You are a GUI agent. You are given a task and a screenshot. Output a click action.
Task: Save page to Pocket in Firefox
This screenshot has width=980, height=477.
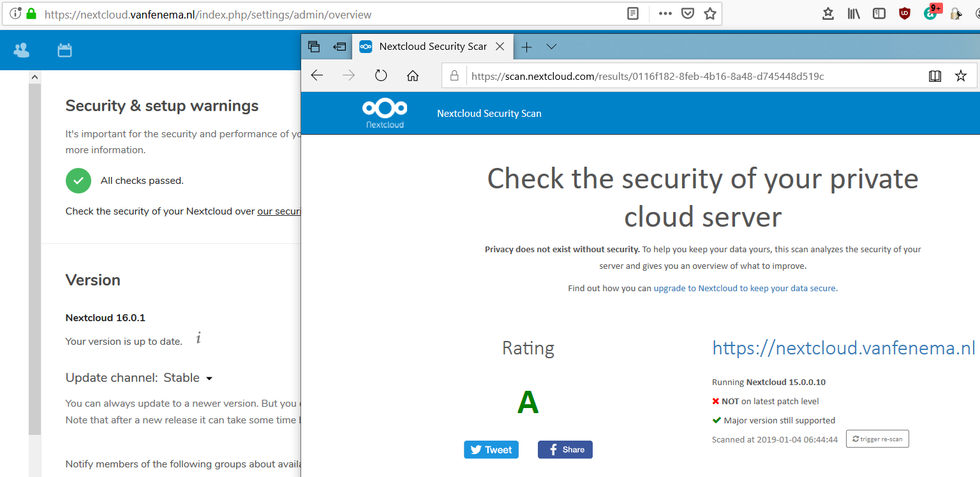[x=688, y=13]
